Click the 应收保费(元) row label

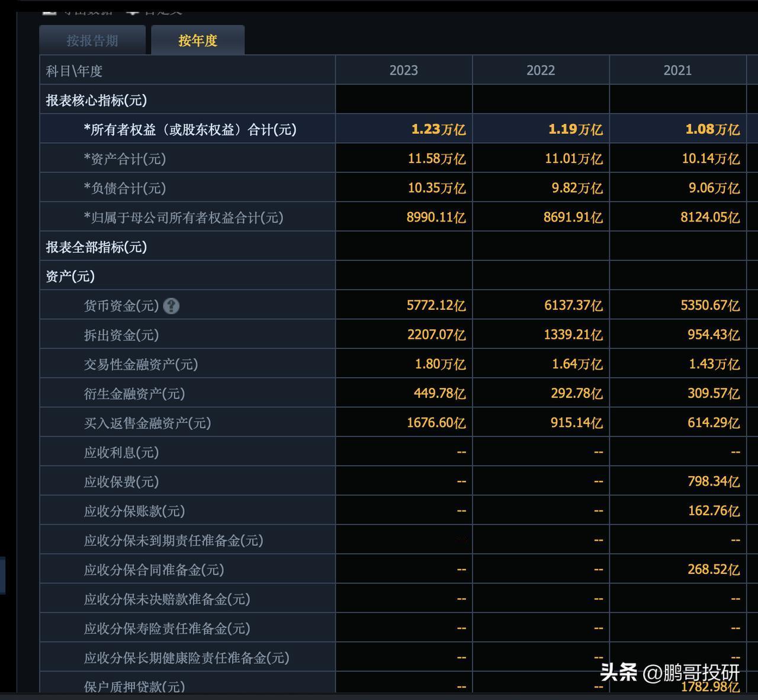[x=121, y=481]
